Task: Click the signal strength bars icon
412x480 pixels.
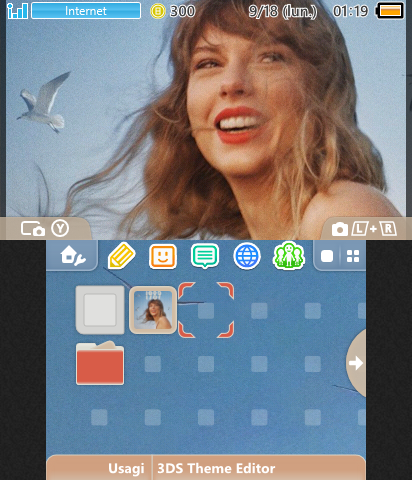Action: click(x=17, y=11)
